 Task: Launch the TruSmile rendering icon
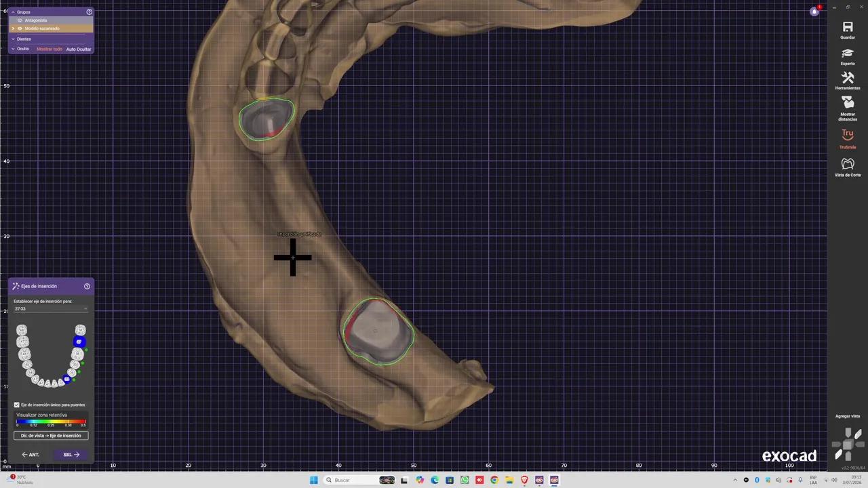tap(848, 135)
